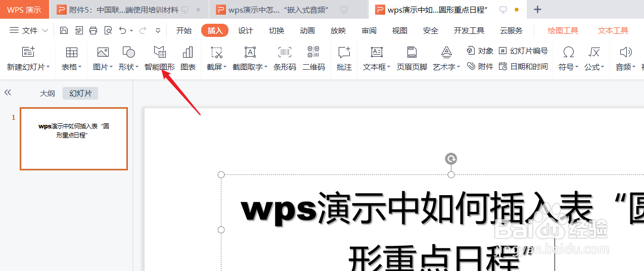Add a comment with 批注 icon
Screen dimensions: 644x271
click(344, 52)
